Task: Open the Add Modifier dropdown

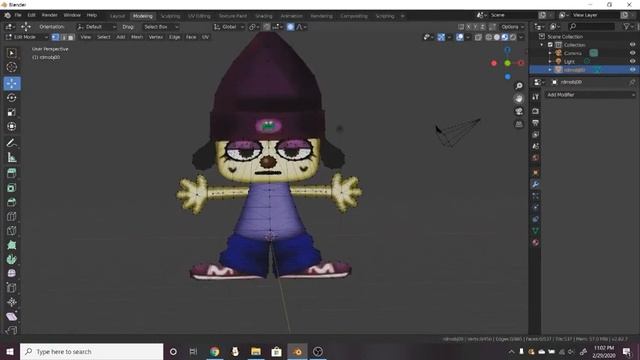Action: click(590, 95)
